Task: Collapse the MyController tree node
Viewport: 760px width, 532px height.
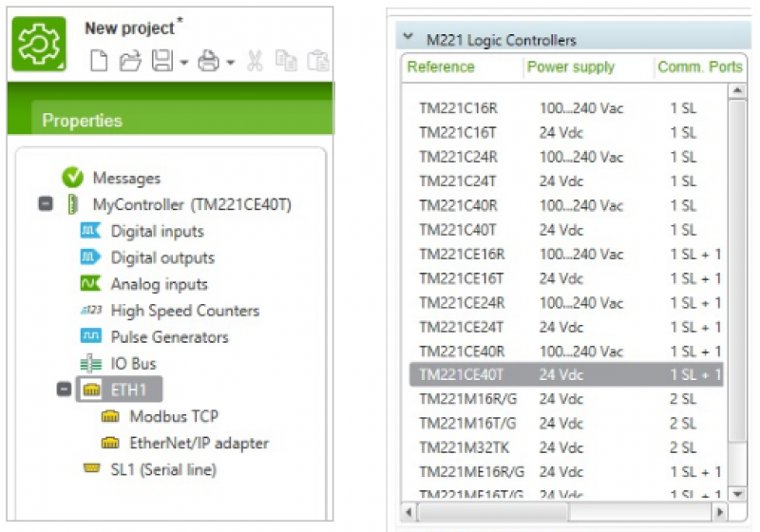Action: (46, 203)
